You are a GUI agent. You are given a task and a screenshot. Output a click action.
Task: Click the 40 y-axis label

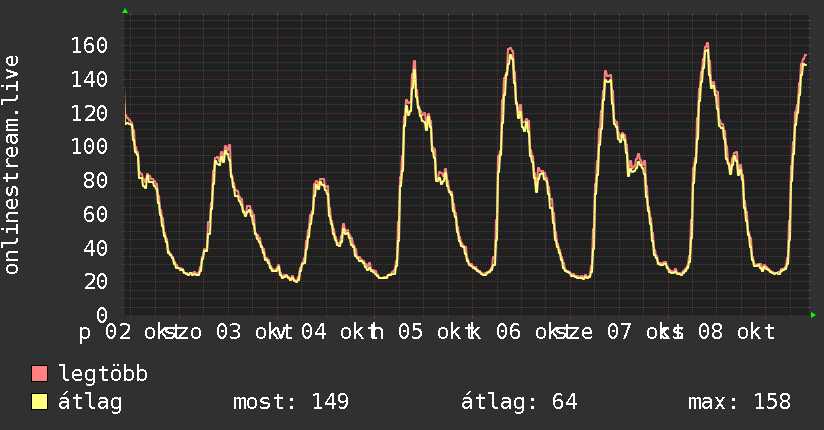pyautogui.click(x=96, y=248)
